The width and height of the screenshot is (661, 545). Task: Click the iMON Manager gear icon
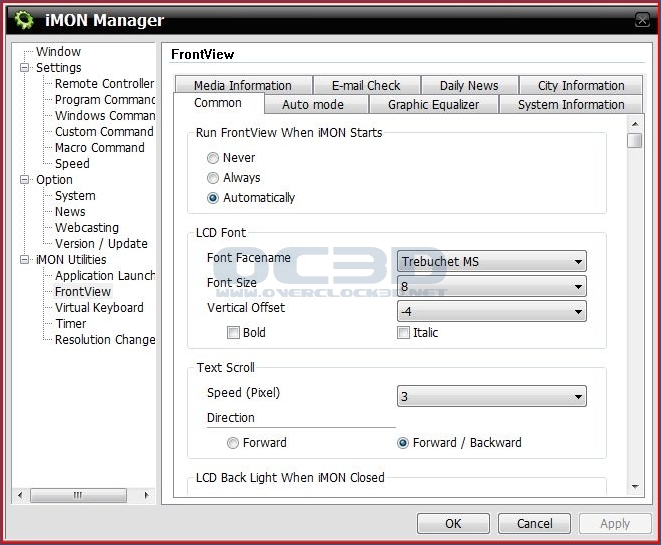[24, 20]
